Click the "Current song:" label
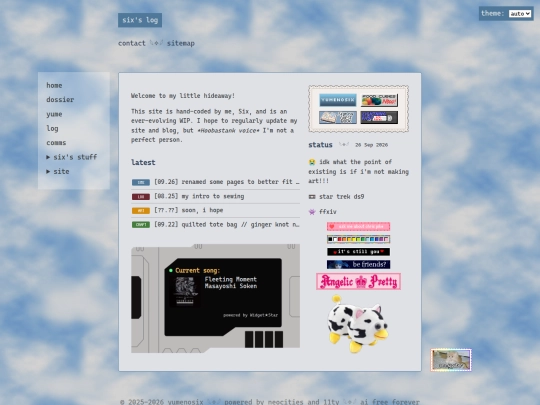 click(x=197, y=271)
